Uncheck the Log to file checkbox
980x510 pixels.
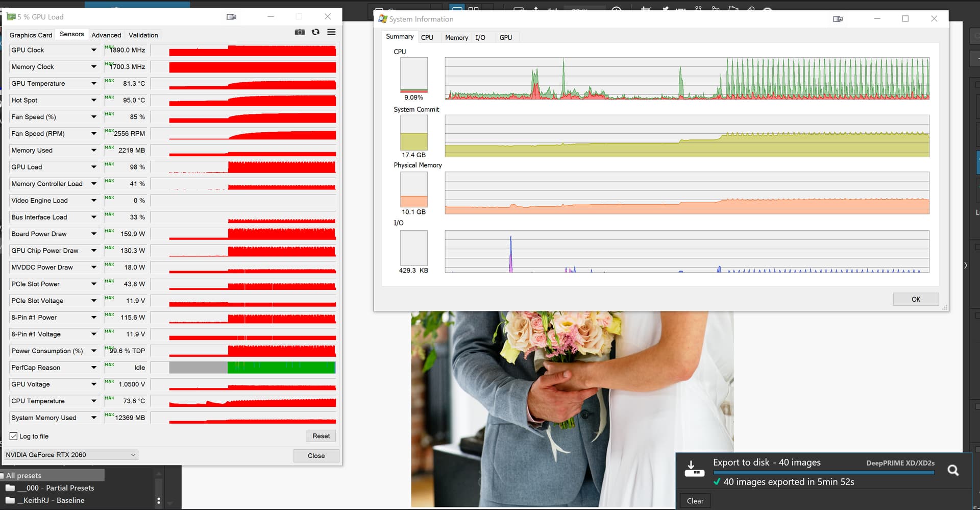(x=14, y=436)
